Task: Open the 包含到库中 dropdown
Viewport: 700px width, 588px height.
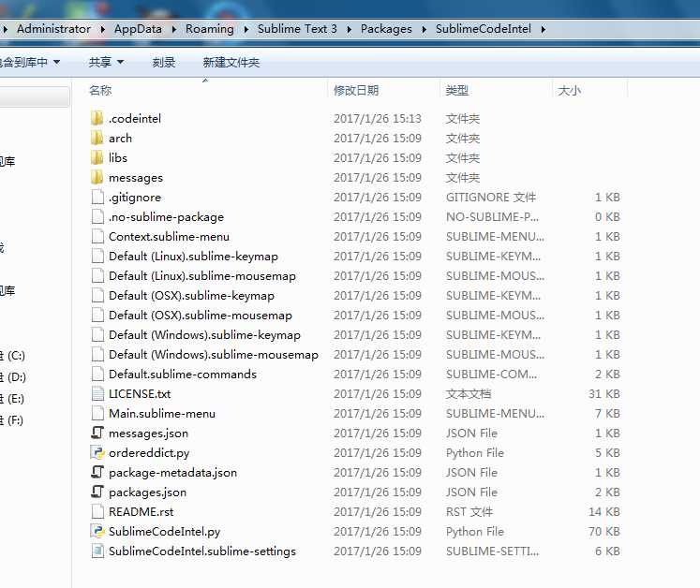Action: pyautogui.click(x=29, y=62)
